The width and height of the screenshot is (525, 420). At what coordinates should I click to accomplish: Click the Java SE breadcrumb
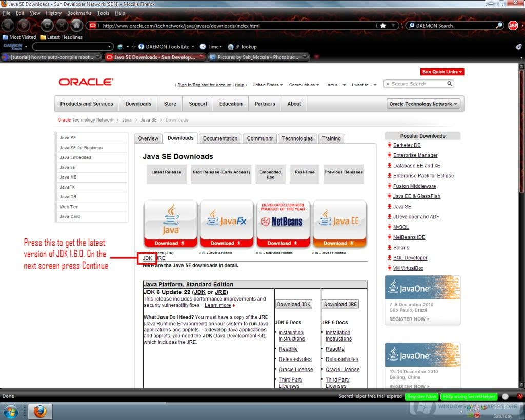[148, 120]
